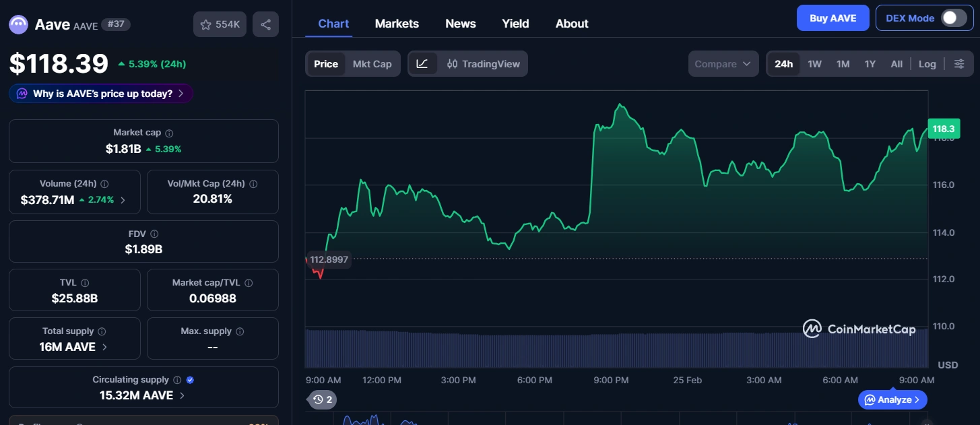
Task: Select the line chart icon
Action: [x=422, y=64]
